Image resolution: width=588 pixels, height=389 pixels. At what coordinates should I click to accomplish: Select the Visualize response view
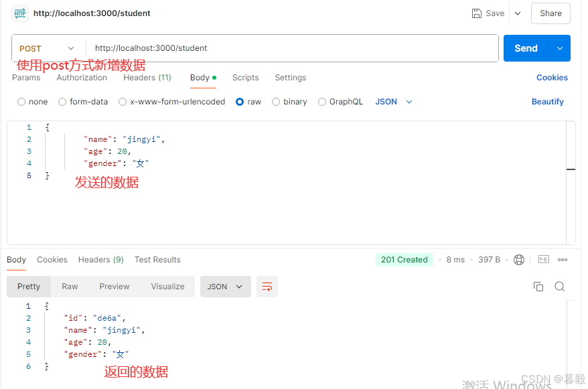click(x=167, y=287)
